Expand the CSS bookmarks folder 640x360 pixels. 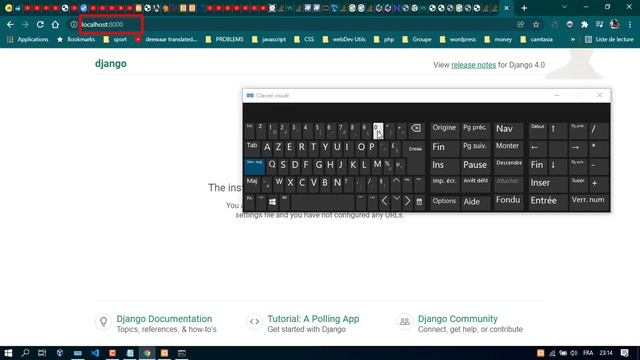304,39
